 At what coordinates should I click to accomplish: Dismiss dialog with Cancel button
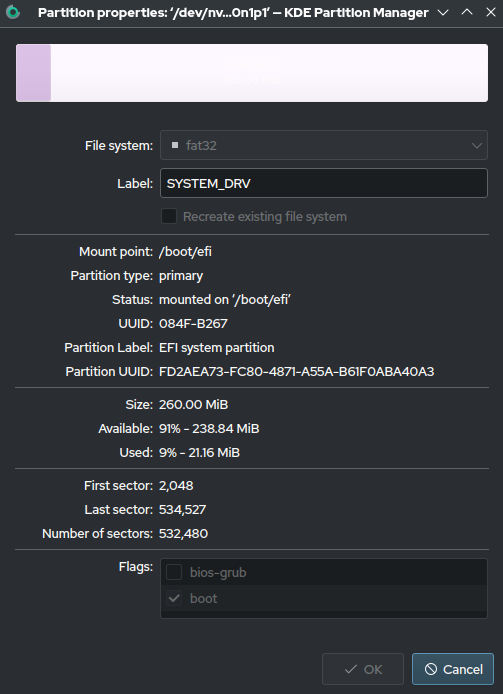[453, 669]
